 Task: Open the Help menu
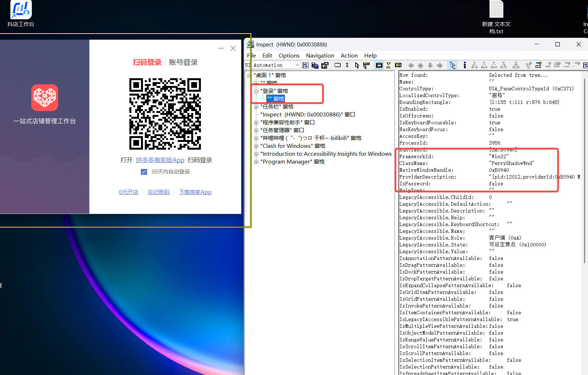pyautogui.click(x=370, y=55)
